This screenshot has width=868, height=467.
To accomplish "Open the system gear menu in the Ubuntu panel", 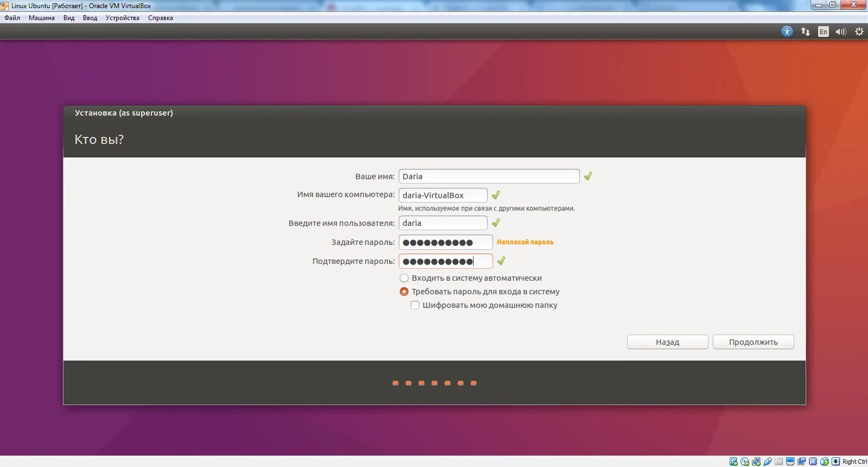I will 859,31.
